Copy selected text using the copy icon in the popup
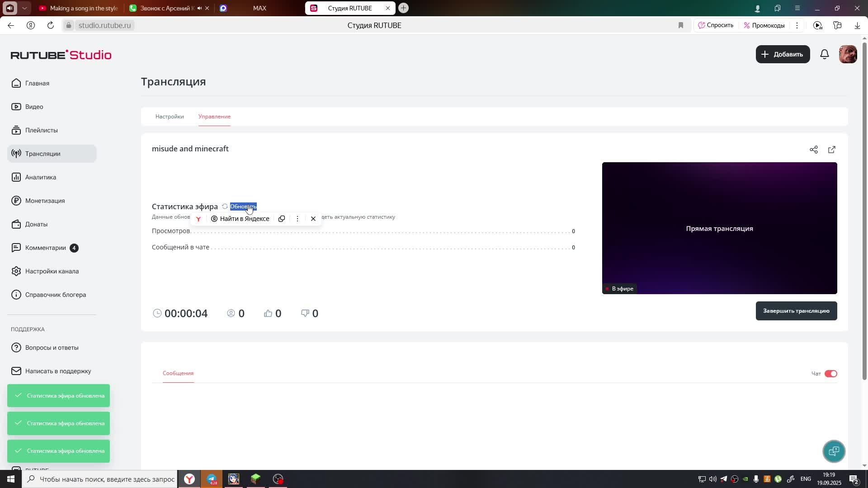Image resolution: width=868 pixels, height=488 pixels. 281,219
